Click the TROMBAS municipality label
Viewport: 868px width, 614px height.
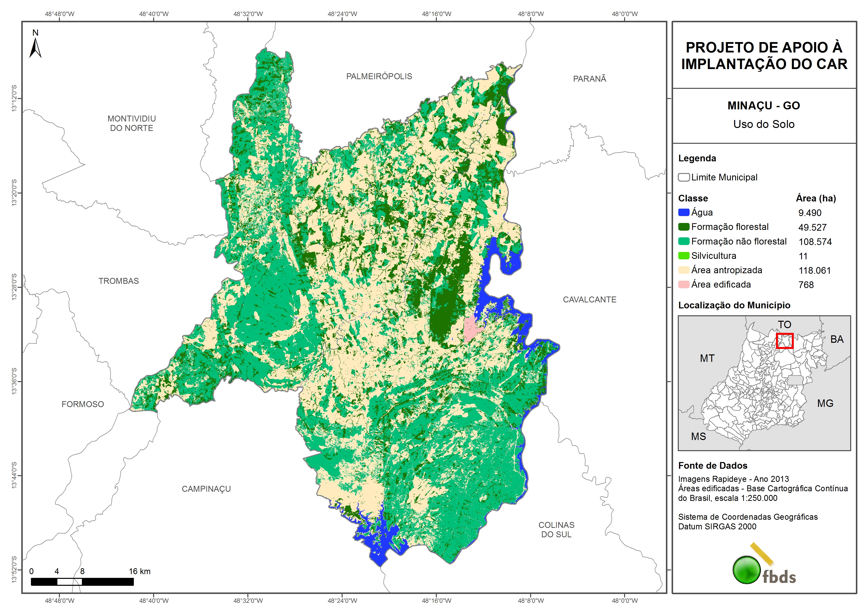(x=119, y=281)
